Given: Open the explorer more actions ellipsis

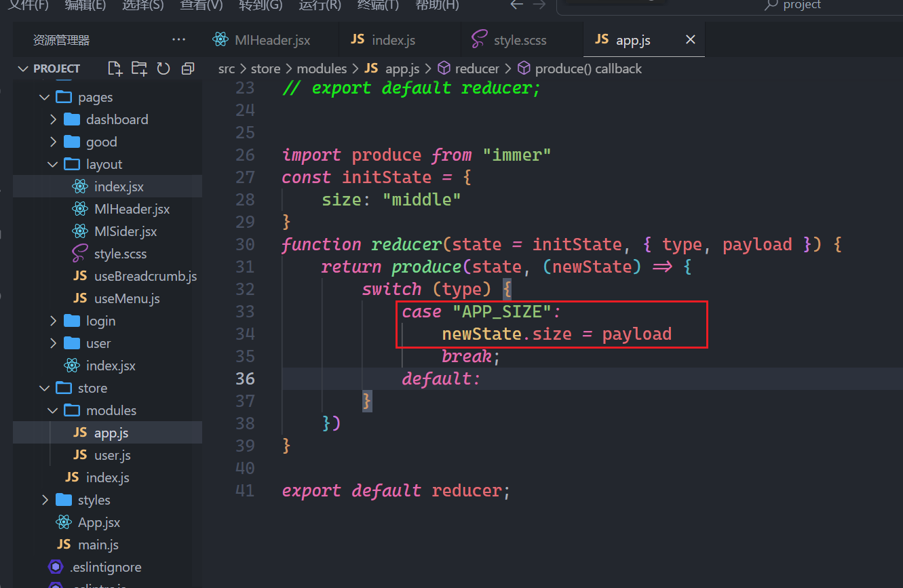Looking at the screenshot, I should pos(178,40).
